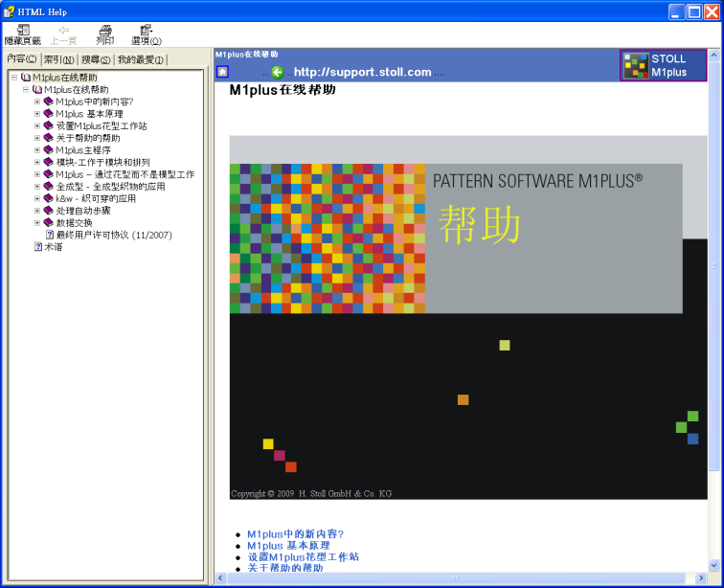The height and width of the screenshot is (588, 724).
Task: Click the green back arrow icon
Action: pyautogui.click(x=277, y=72)
